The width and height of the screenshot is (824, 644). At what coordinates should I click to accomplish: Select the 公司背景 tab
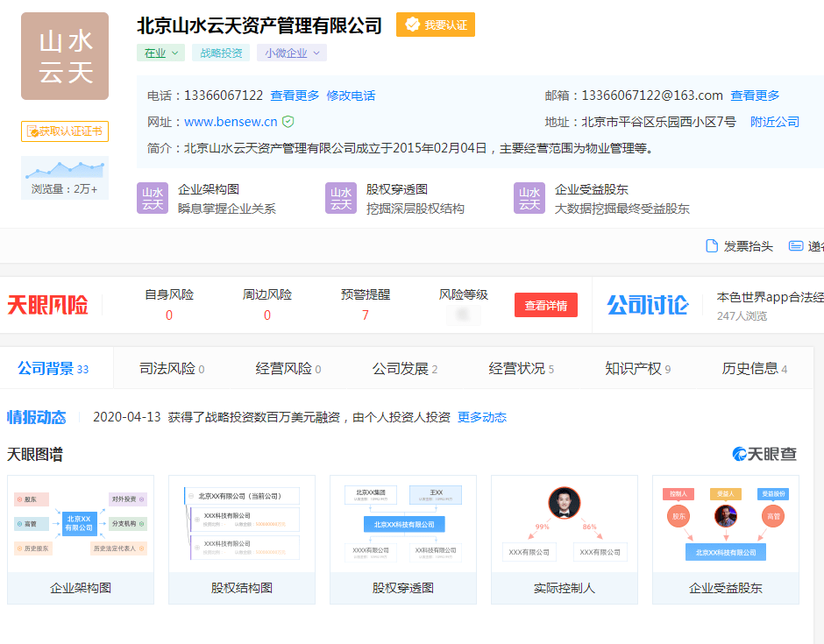coord(53,368)
